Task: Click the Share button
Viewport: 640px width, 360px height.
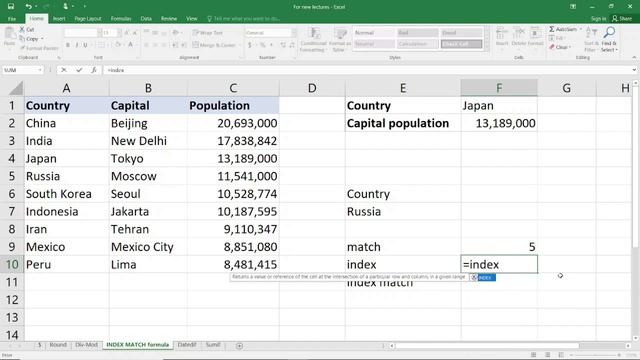Action: click(x=622, y=19)
